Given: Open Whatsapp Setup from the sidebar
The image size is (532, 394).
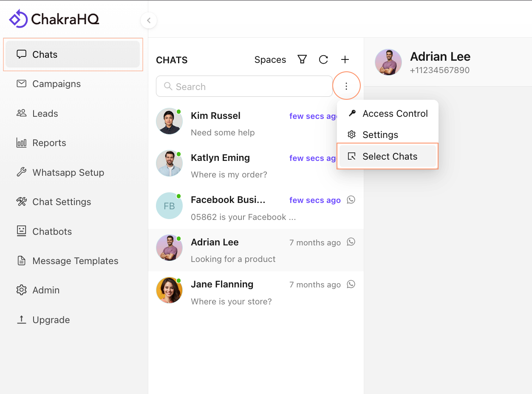Looking at the screenshot, I should click(x=68, y=172).
